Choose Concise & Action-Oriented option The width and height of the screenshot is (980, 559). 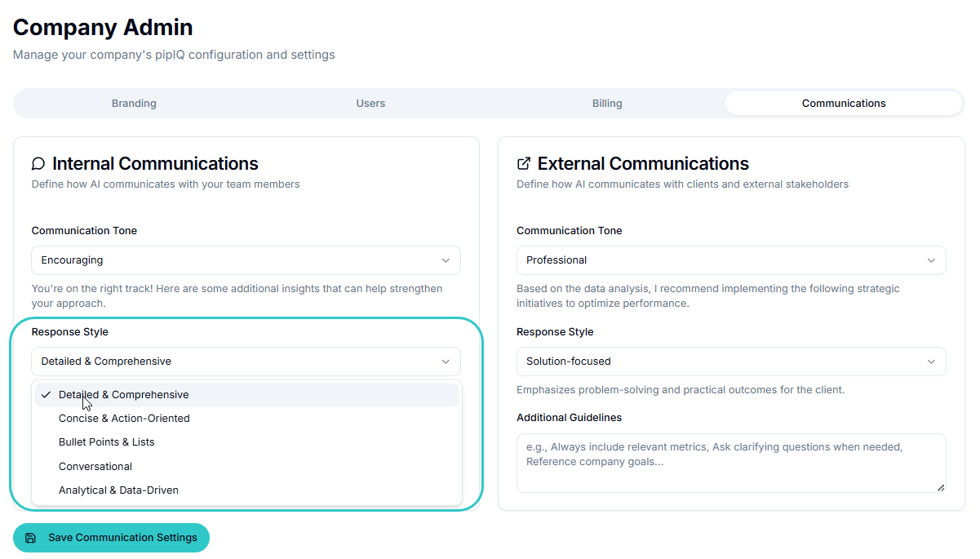pyautogui.click(x=124, y=419)
